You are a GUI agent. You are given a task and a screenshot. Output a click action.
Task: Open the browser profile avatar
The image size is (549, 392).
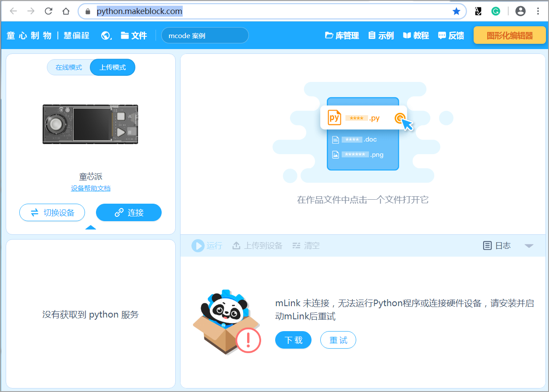pyautogui.click(x=521, y=11)
